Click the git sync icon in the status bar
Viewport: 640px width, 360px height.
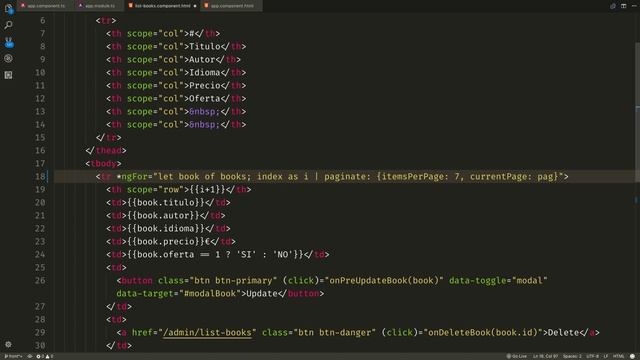(30, 356)
